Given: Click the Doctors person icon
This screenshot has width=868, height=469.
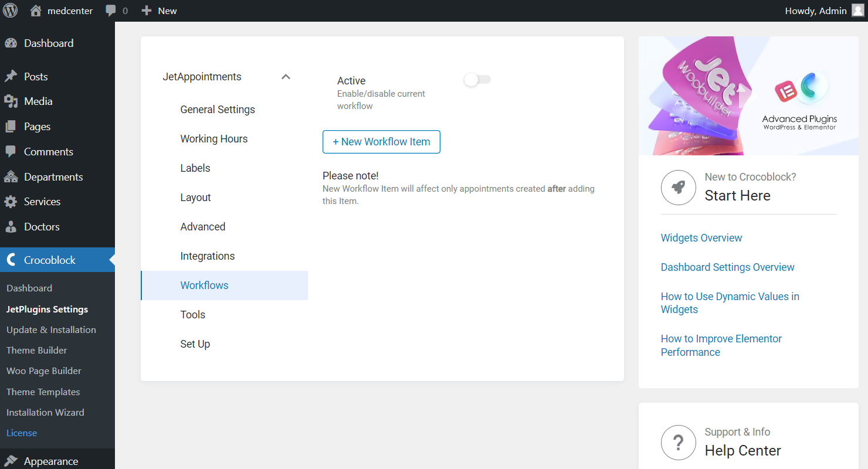Looking at the screenshot, I should click(11, 227).
